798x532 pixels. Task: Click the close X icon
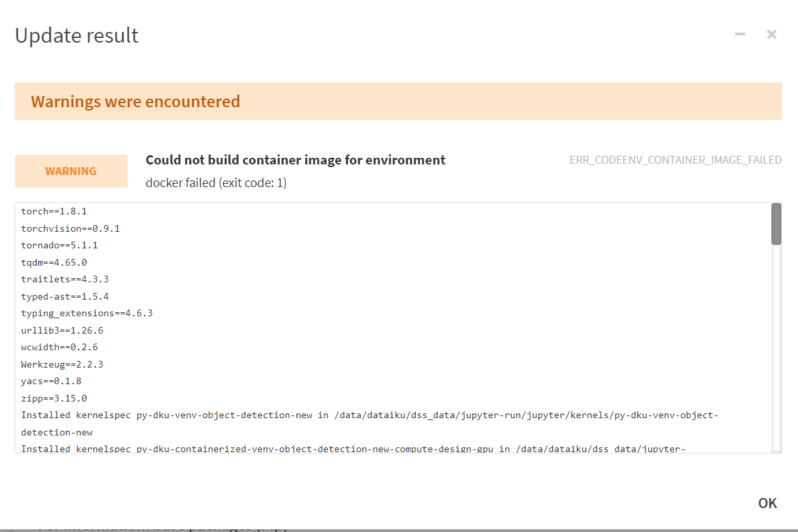click(x=771, y=34)
